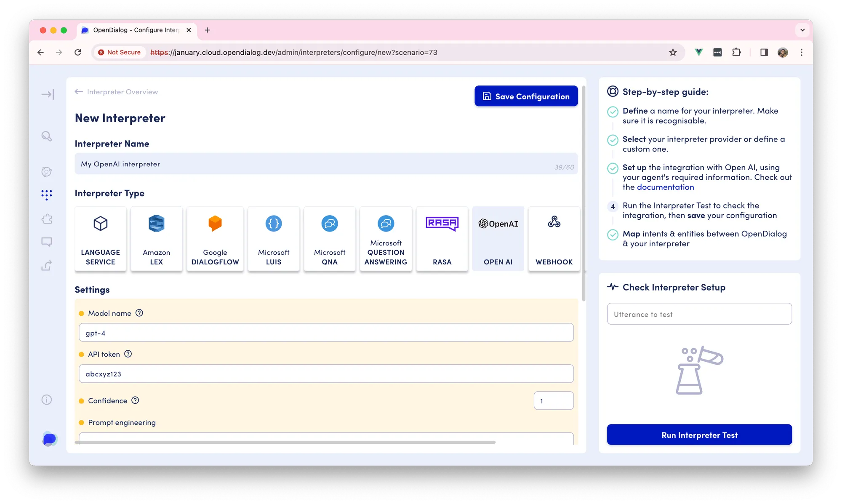The image size is (842, 504).
Task: Select the Open AI interpreter type
Action: [x=498, y=239]
